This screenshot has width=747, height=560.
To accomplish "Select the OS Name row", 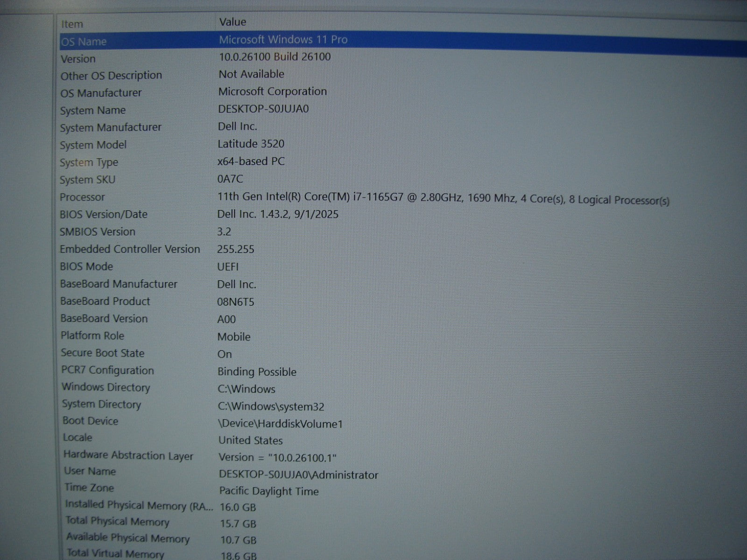I will (x=84, y=42).
